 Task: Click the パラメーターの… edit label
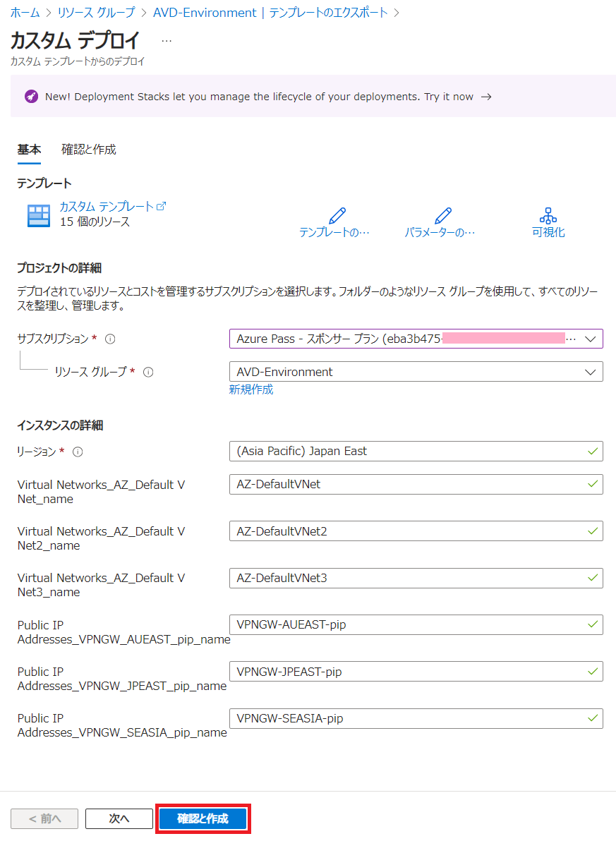(x=440, y=232)
